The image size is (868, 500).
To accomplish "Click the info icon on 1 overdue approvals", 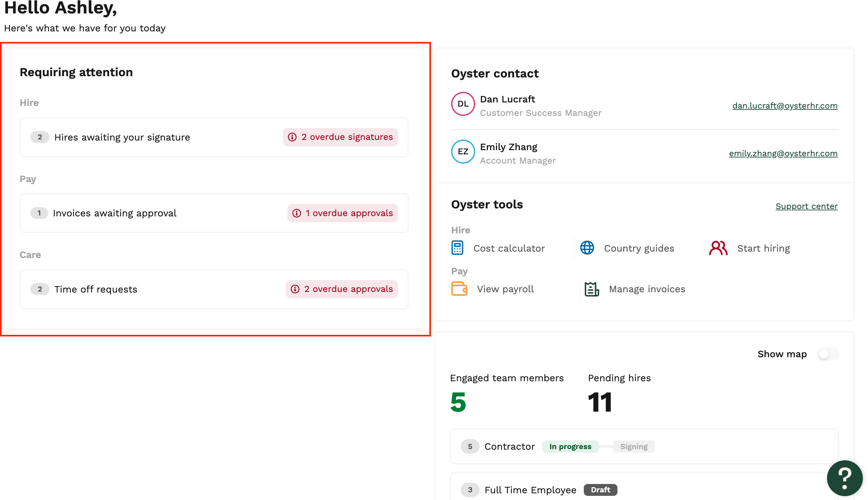I will (x=297, y=213).
